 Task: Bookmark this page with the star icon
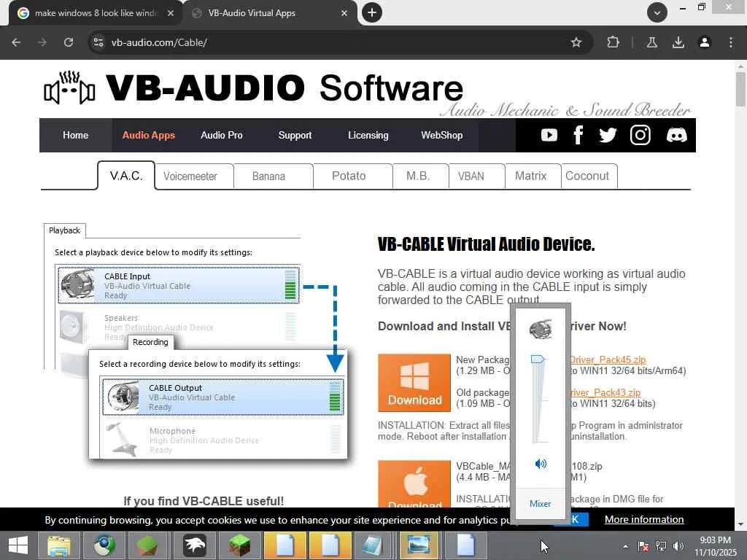pos(576,42)
